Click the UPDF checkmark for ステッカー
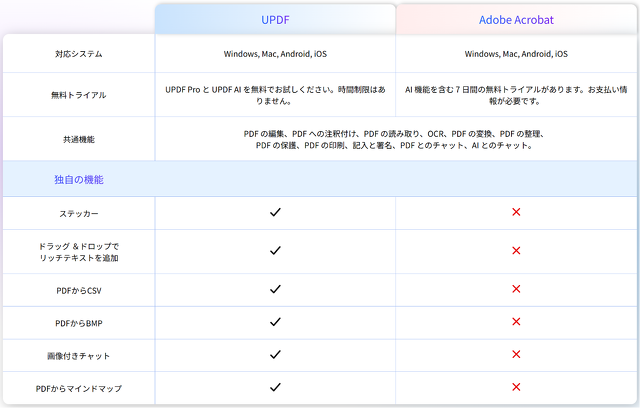This screenshot has width=640, height=408. click(275, 212)
